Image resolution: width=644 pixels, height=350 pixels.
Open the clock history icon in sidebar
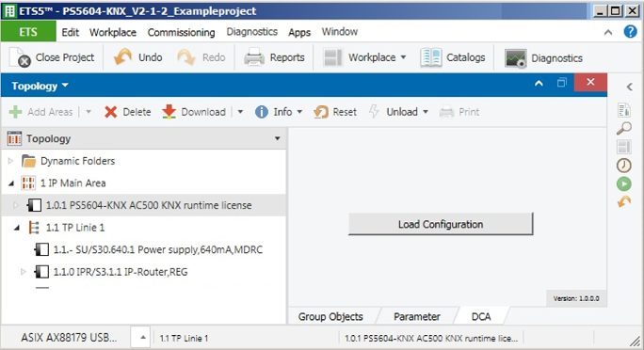[x=624, y=166]
